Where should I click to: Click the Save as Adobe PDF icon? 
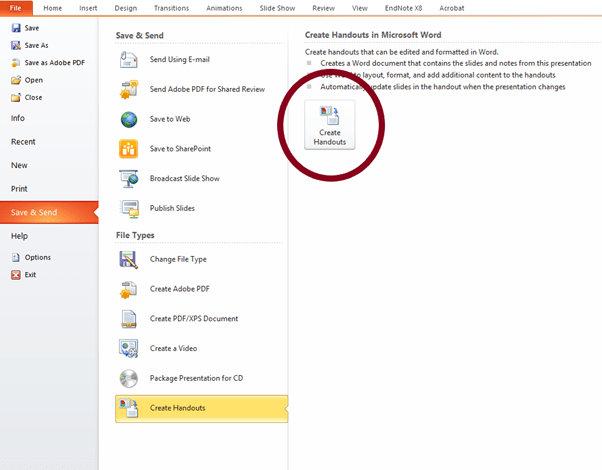(x=16, y=63)
